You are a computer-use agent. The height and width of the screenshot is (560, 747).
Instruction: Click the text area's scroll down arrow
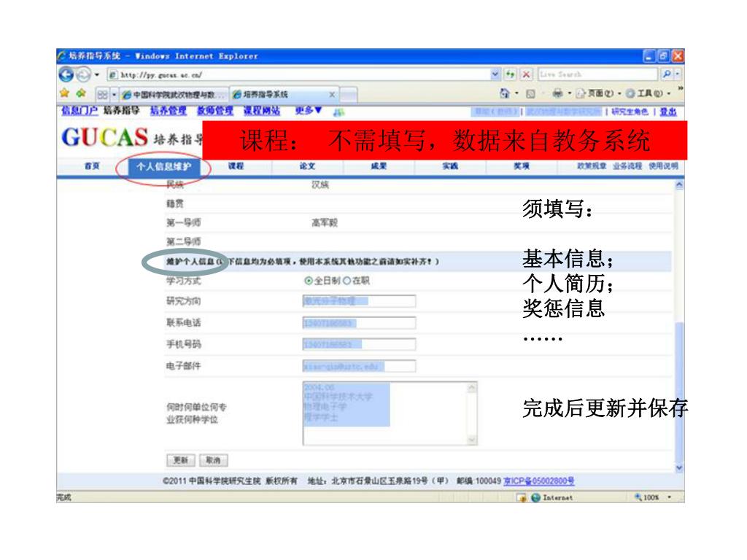pyautogui.click(x=472, y=440)
